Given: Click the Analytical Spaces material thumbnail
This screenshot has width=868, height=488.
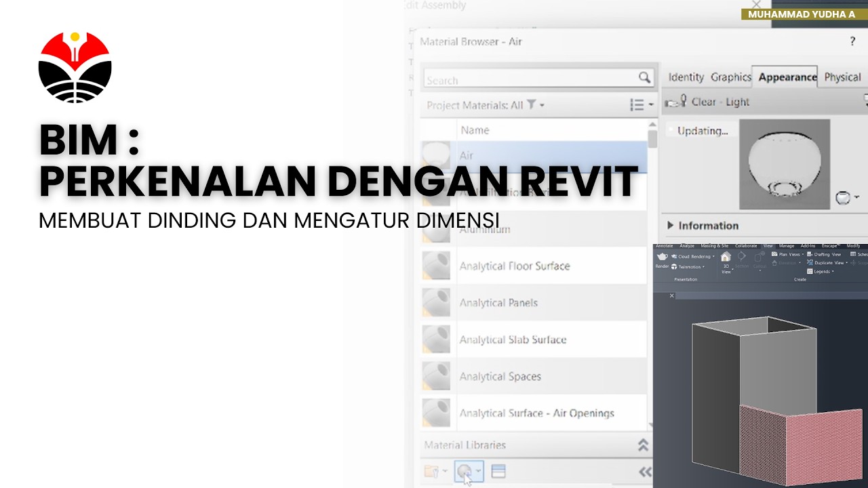Looking at the screenshot, I should (x=436, y=376).
